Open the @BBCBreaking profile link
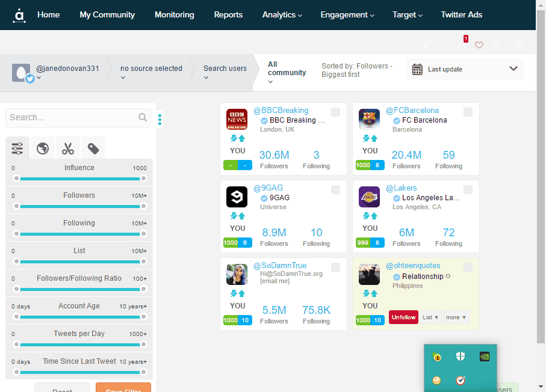Image resolution: width=546 pixels, height=392 pixels. click(x=281, y=110)
